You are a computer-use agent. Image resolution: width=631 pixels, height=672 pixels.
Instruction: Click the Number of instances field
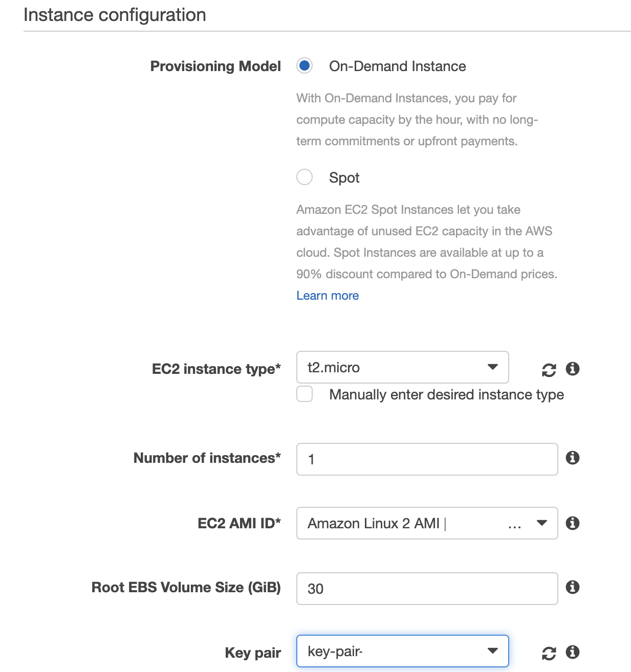coord(427,459)
